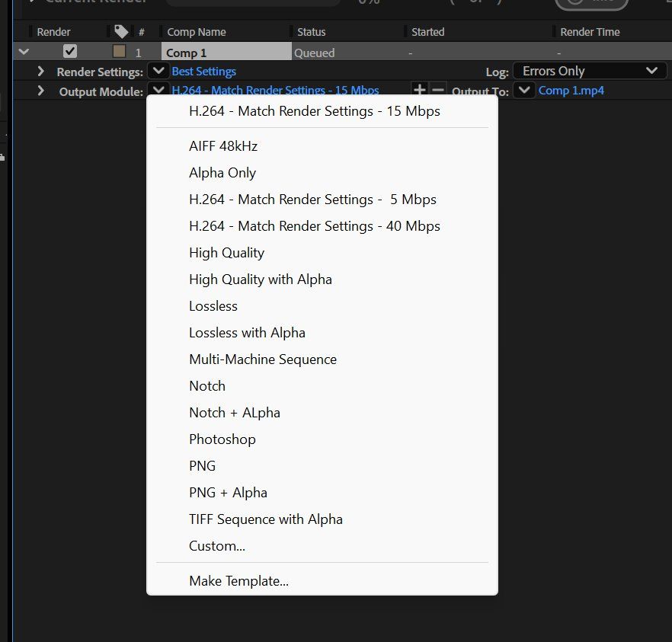Viewport: 672px width, 642px height.
Task: Choose PNG + Alpha output module
Action: click(228, 493)
